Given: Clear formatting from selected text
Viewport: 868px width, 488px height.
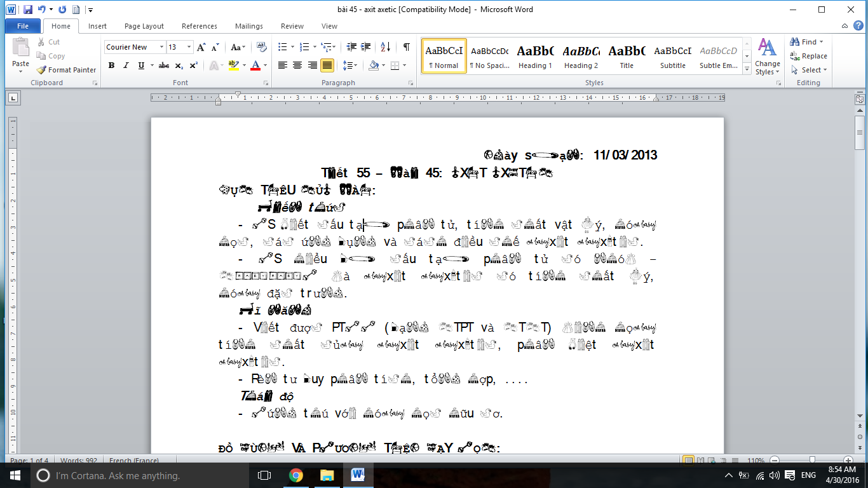Looking at the screenshot, I should pyautogui.click(x=261, y=47).
